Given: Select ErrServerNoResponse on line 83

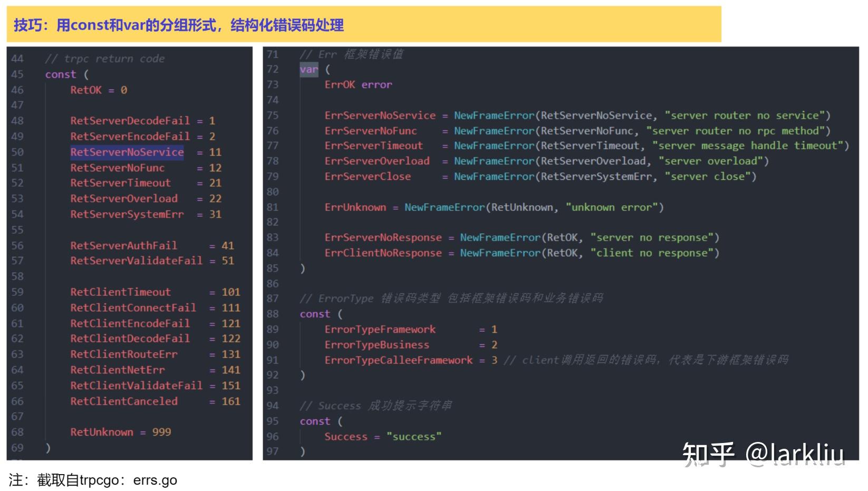Looking at the screenshot, I should point(383,238).
